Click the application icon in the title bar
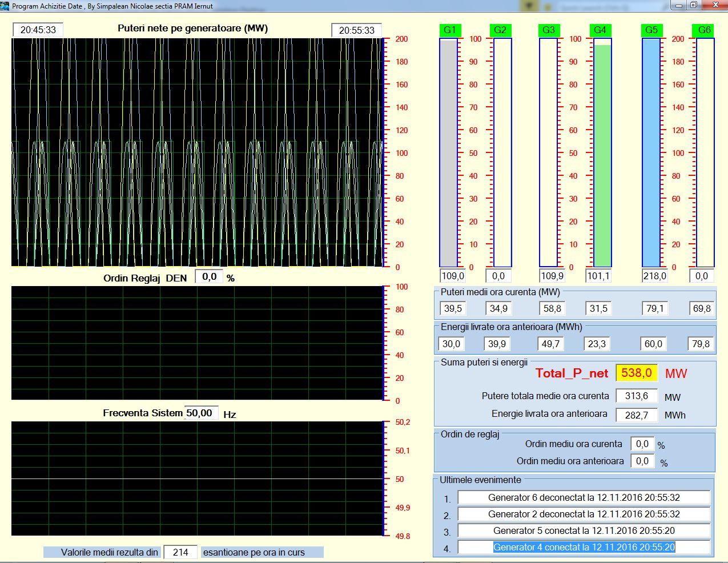Viewport: 728px width, 563px height. pyautogui.click(x=5, y=6)
